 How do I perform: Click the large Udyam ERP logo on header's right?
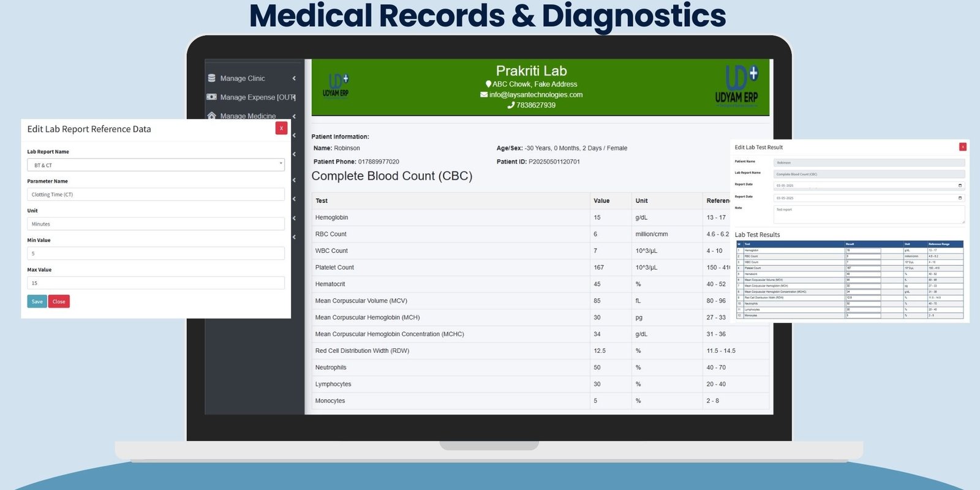pyautogui.click(x=736, y=86)
